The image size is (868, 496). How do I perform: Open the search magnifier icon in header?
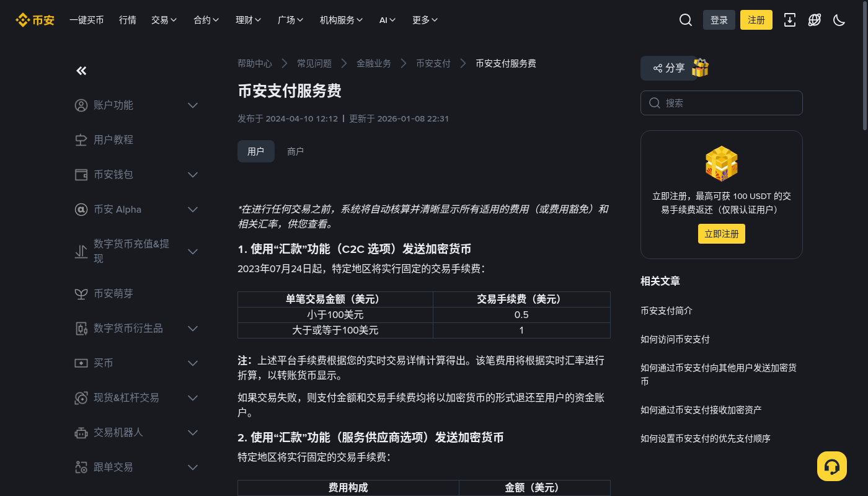686,20
